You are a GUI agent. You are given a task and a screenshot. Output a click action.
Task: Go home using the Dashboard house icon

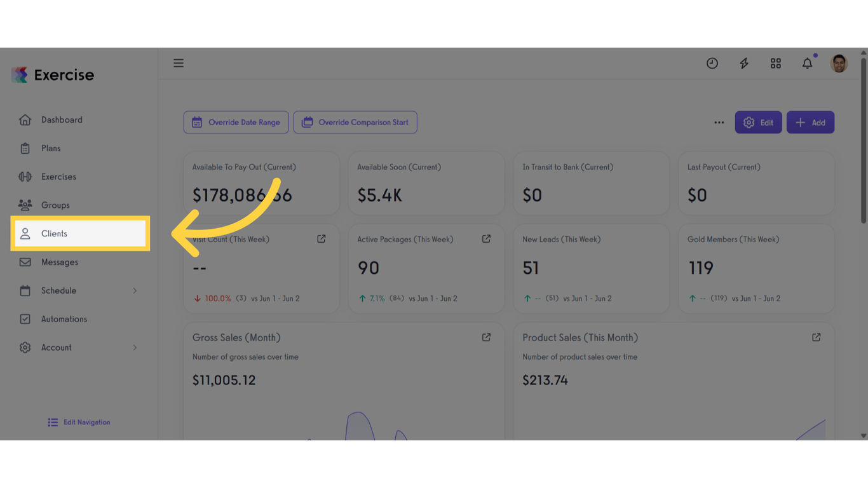pos(25,119)
